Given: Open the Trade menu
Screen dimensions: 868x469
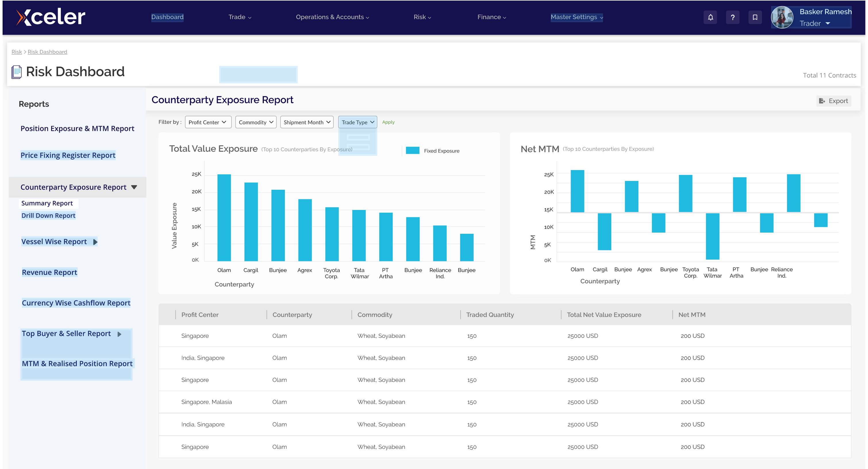Looking at the screenshot, I should (240, 17).
